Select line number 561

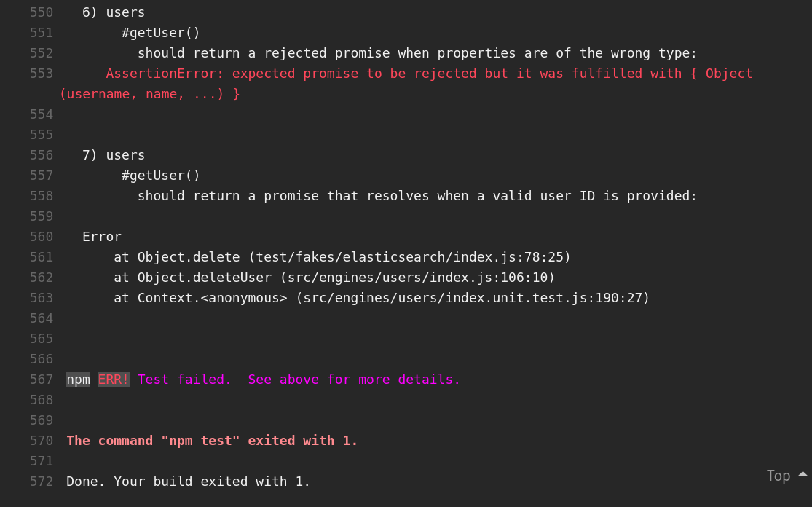[x=42, y=257]
